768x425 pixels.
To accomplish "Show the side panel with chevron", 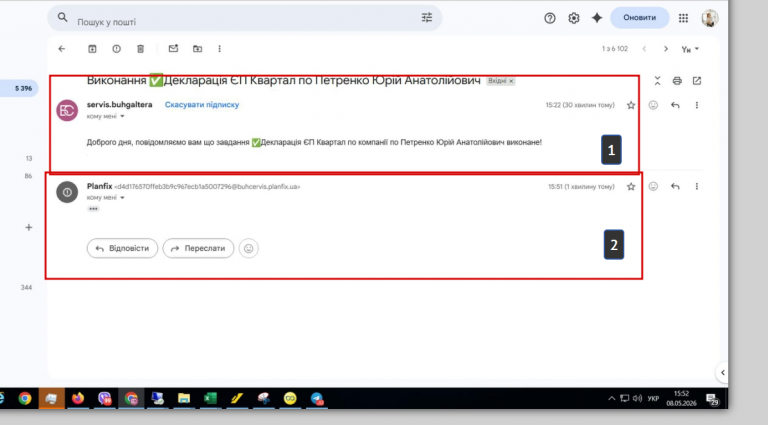I will pyautogui.click(x=722, y=373).
